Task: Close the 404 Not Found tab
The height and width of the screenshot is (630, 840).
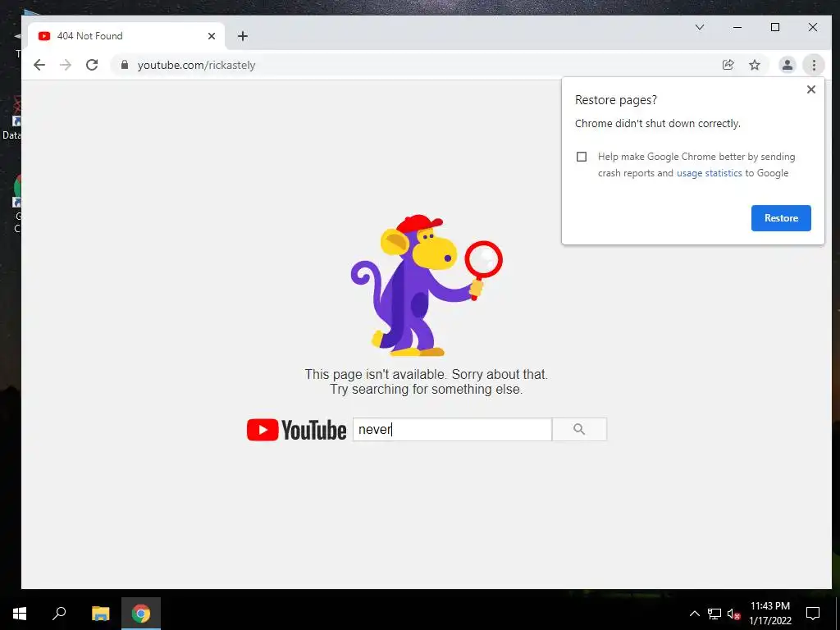Action: (x=212, y=36)
